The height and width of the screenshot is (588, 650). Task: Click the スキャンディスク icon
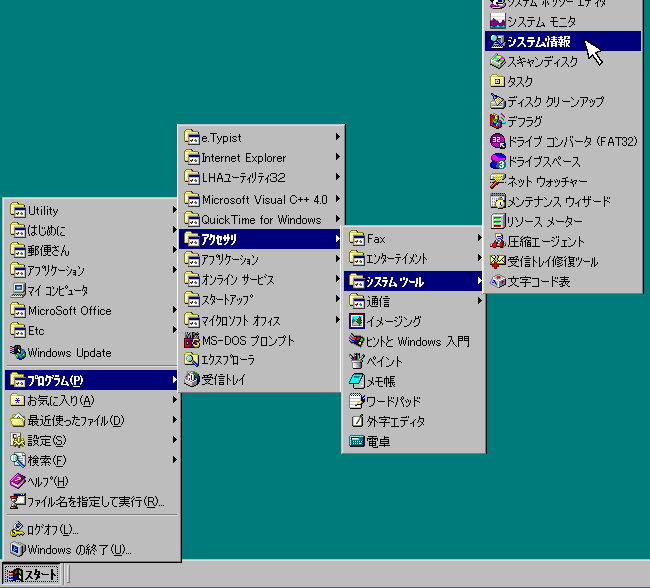tap(497, 61)
